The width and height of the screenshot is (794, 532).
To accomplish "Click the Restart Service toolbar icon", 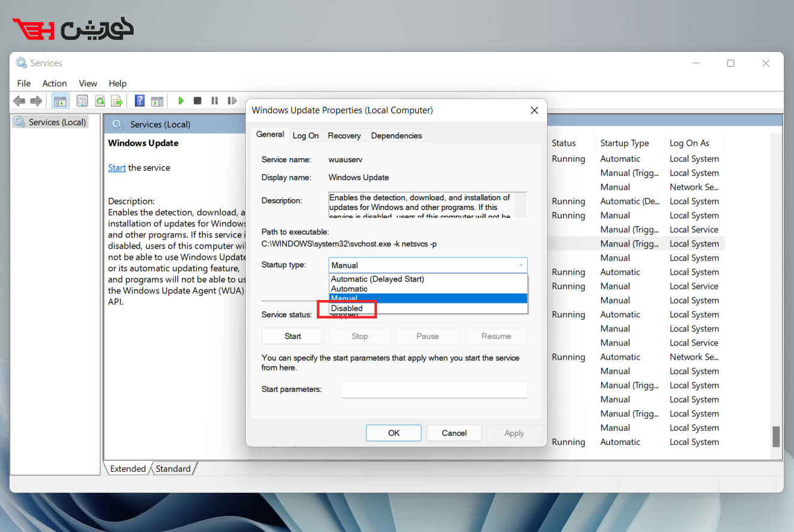I will (x=232, y=101).
